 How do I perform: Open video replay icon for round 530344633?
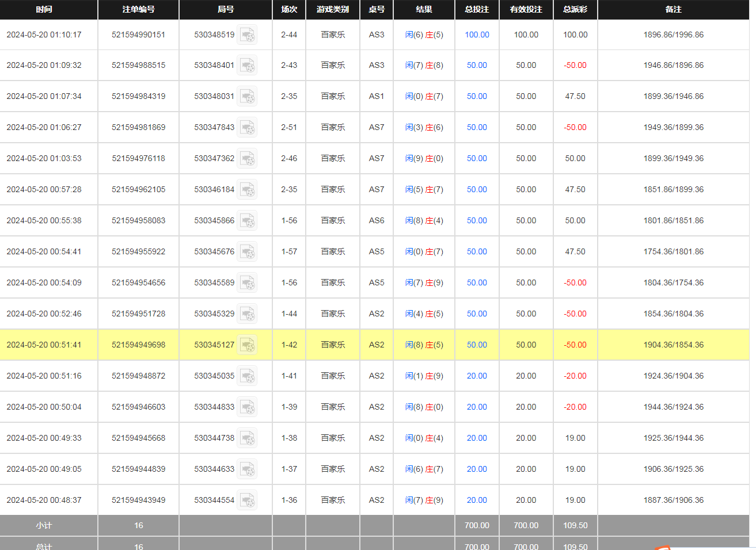pyautogui.click(x=248, y=469)
